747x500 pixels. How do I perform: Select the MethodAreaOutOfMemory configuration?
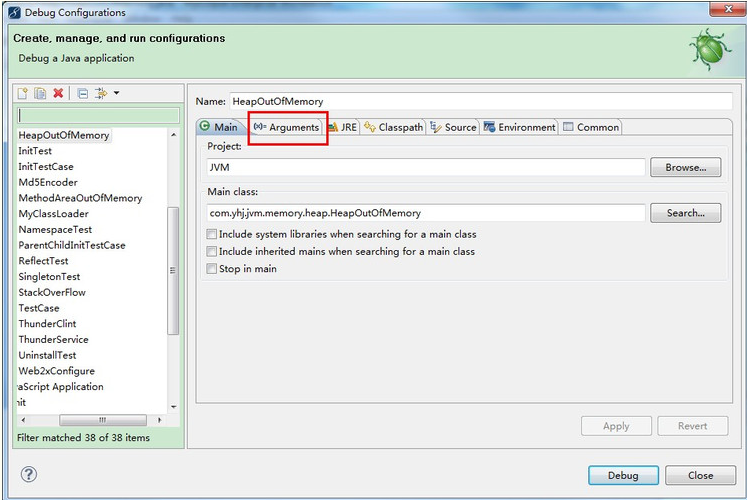(80, 198)
